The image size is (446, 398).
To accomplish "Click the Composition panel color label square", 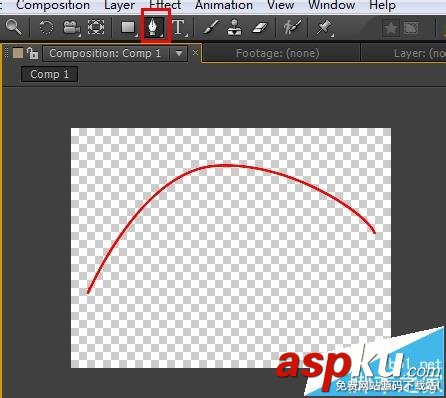I will click(18, 53).
